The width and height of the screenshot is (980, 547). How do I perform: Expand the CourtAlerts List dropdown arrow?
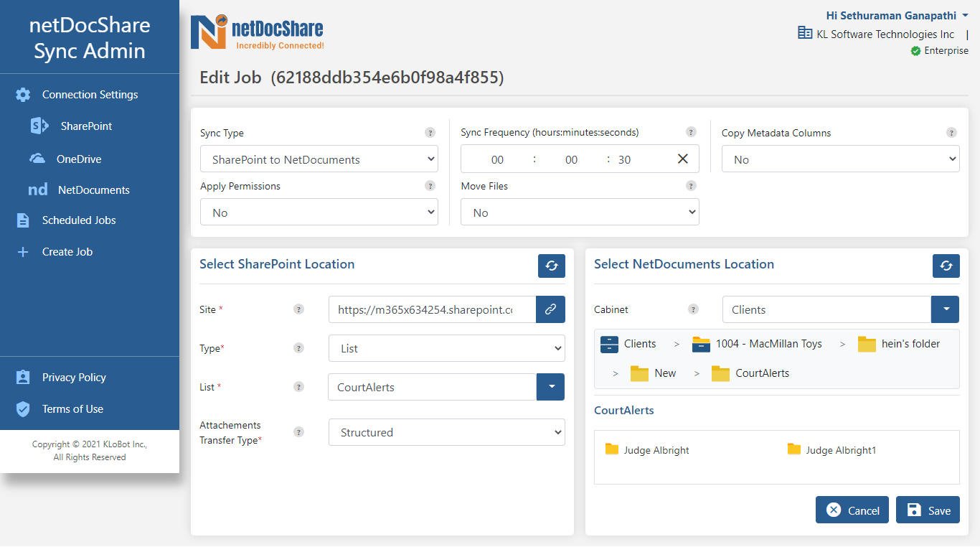(x=550, y=387)
